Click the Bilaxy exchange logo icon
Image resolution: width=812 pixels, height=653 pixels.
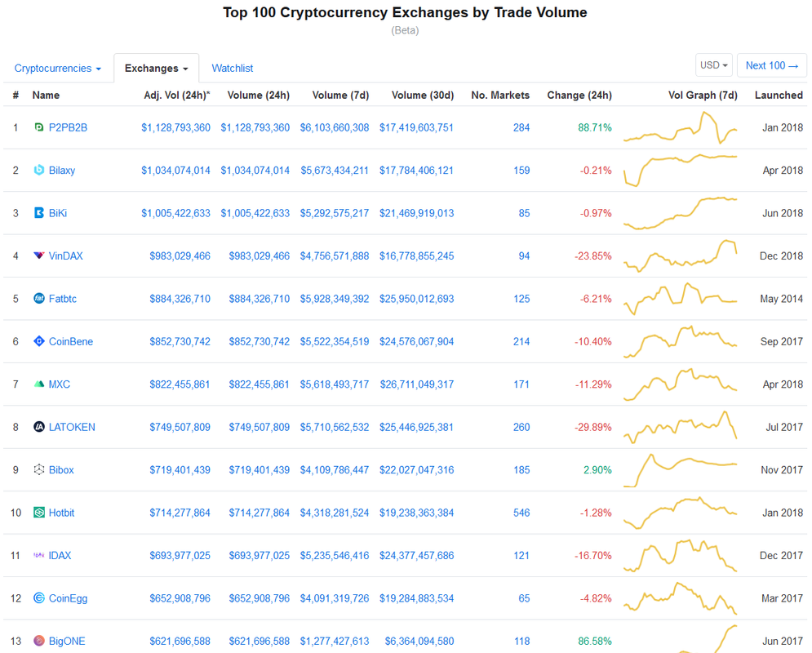pyautogui.click(x=39, y=170)
